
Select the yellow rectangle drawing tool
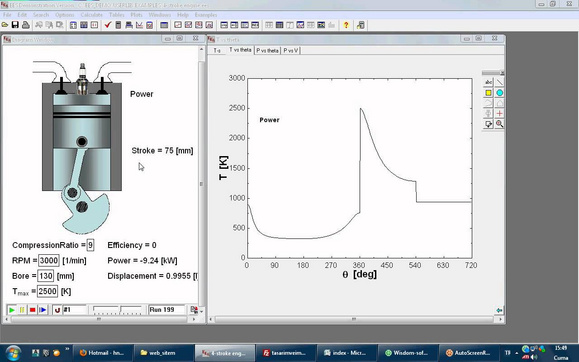click(x=488, y=93)
